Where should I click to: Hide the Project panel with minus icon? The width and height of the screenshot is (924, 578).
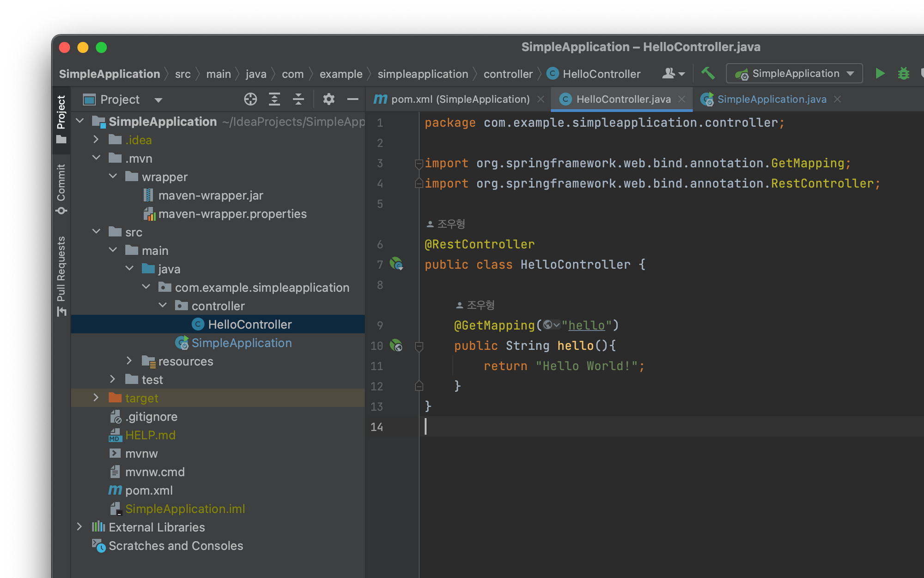point(353,99)
